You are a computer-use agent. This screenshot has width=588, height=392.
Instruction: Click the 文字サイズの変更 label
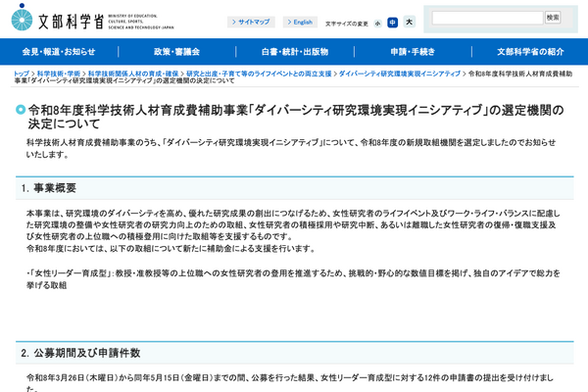pyautogui.click(x=347, y=24)
